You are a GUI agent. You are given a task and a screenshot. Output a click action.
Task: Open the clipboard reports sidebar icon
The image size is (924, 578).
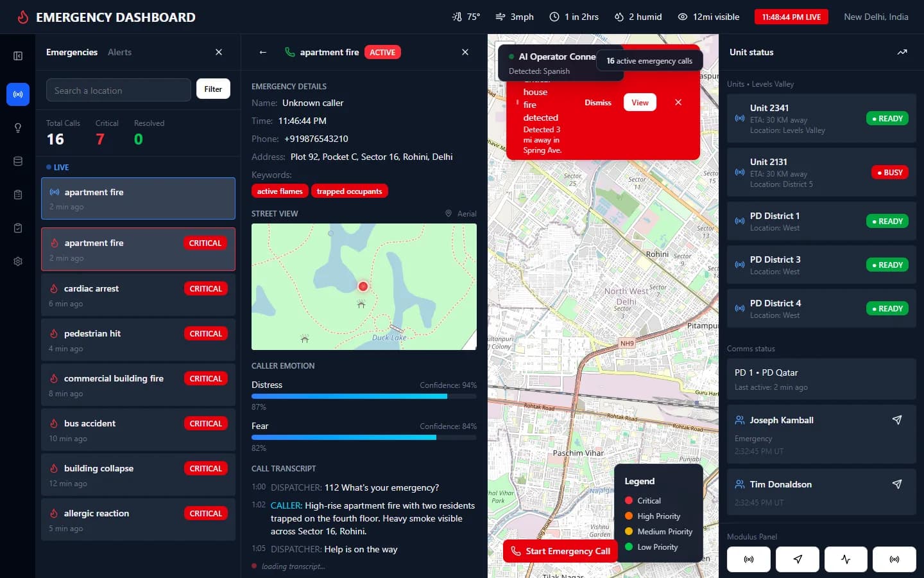click(x=18, y=195)
